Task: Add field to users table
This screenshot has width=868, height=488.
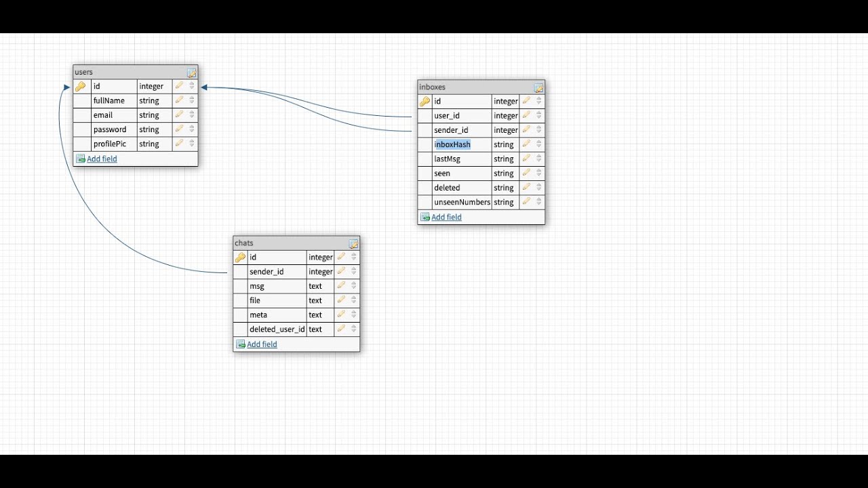Action: tap(102, 159)
